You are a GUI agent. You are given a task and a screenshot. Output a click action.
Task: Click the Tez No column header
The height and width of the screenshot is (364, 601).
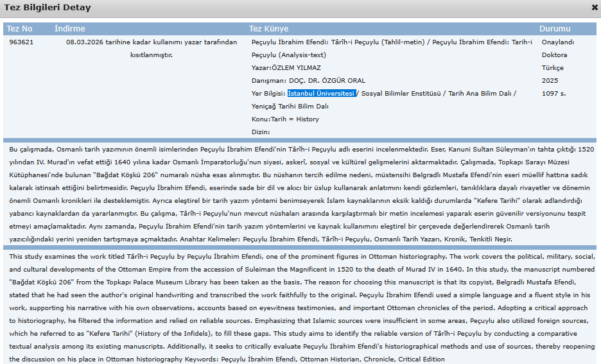pyautogui.click(x=19, y=29)
